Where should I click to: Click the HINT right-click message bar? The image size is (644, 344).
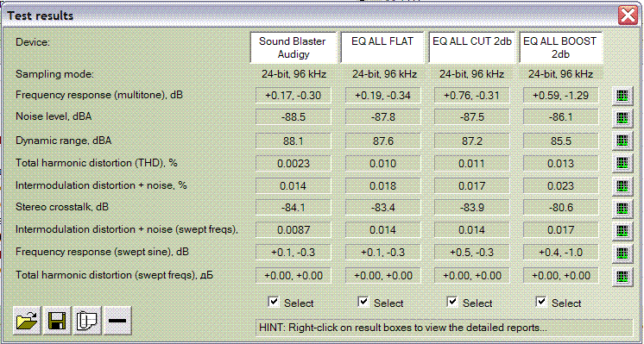coord(444,328)
